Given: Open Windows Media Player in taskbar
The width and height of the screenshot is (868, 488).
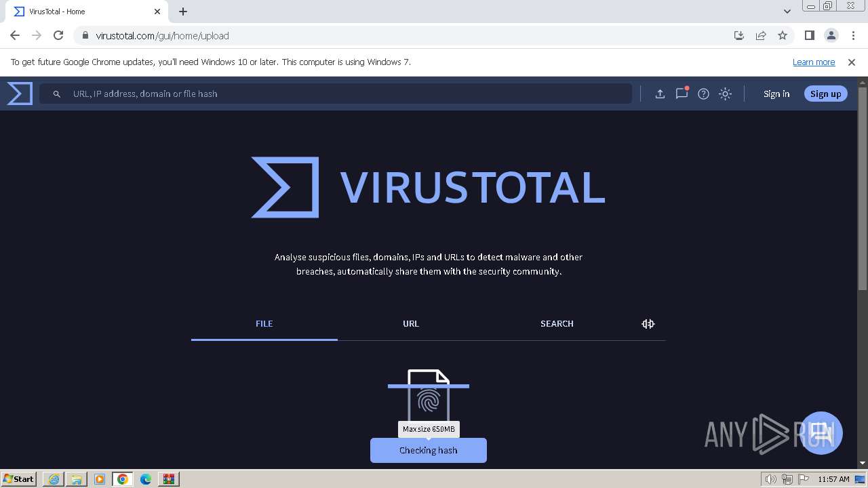Looking at the screenshot, I should tap(100, 479).
